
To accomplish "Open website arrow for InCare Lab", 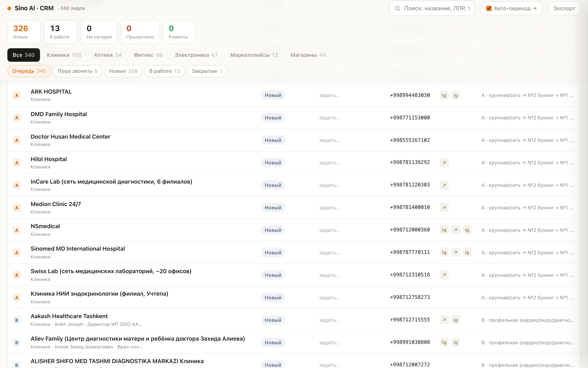I will point(444,185).
